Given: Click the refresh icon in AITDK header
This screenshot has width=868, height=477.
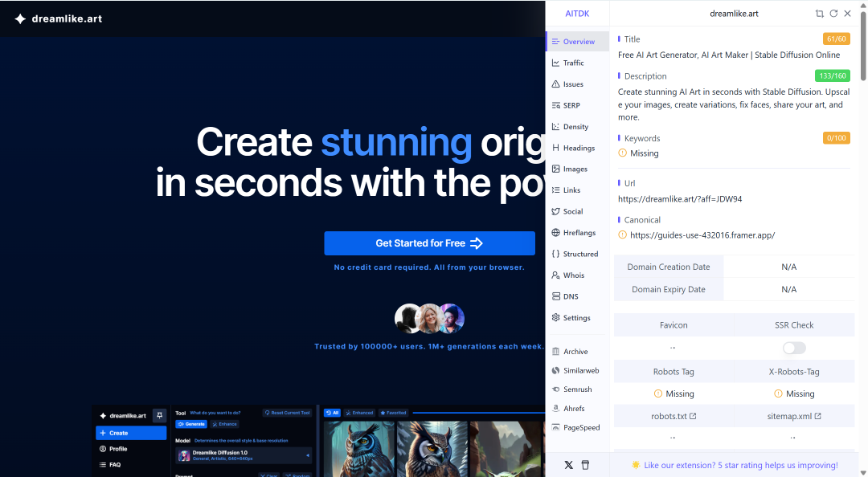Looking at the screenshot, I should click(833, 14).
